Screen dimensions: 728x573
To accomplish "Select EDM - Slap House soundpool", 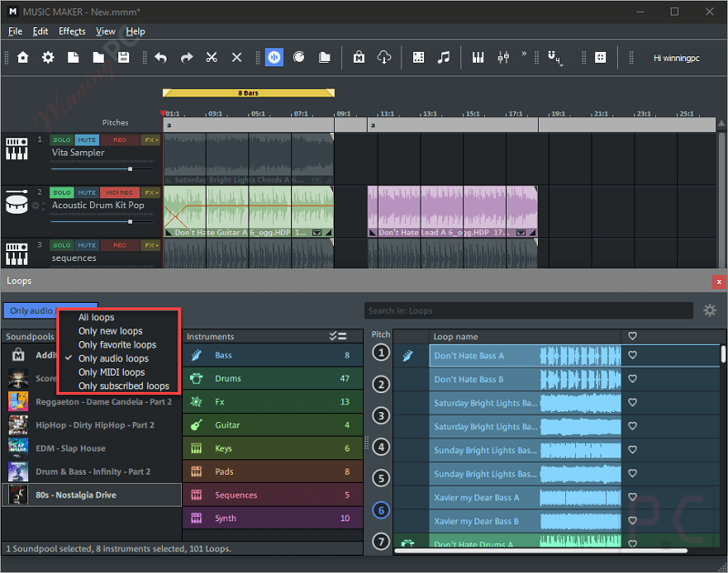I will pos(91,448).
